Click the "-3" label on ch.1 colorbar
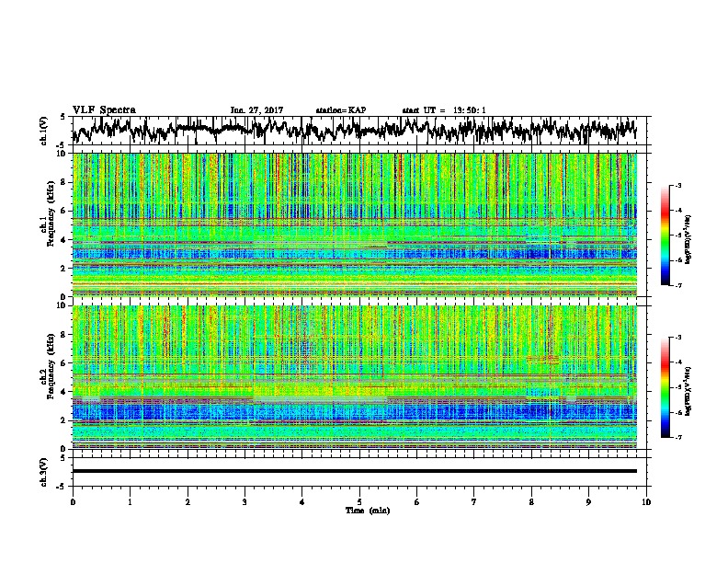 pos(677,185)
